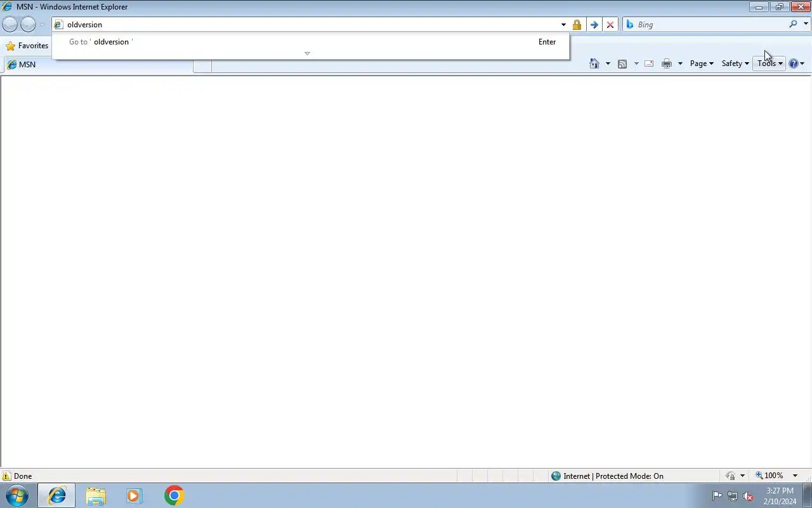Open the feeds dropdown arrow
This screenshot has height=508, width=812.
pyautogui.click(x=636, y=63)
